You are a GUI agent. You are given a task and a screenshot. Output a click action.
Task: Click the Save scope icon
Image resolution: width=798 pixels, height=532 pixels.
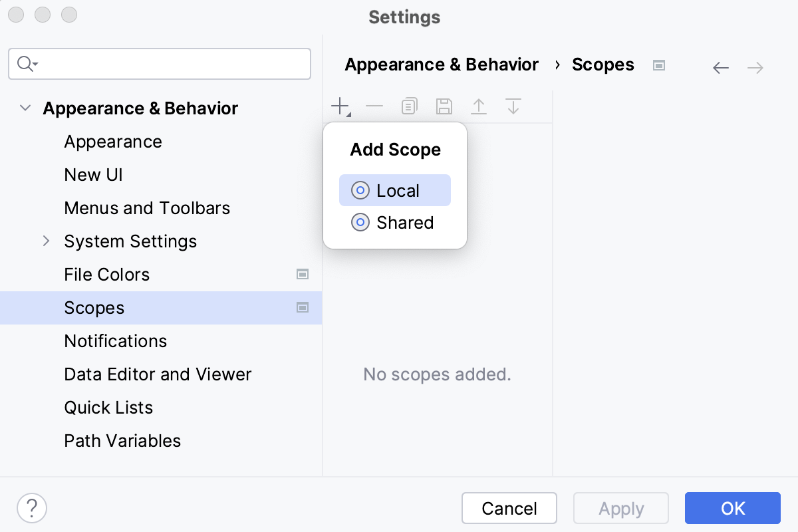444,105
